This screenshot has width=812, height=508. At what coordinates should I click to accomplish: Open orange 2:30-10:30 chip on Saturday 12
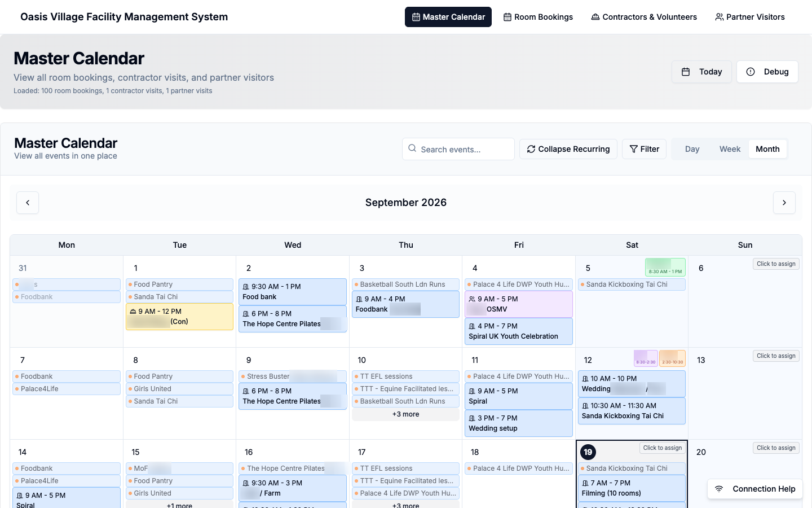[672, 358]
